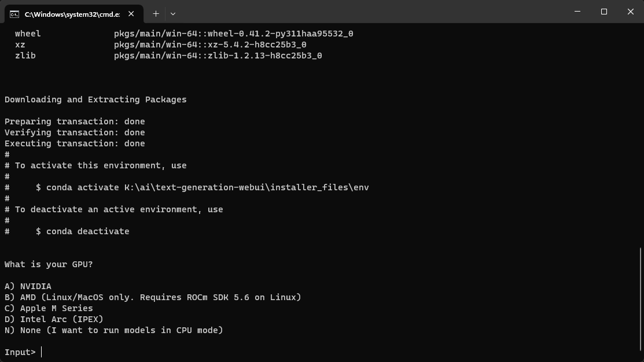Focus the Input> prompt cursor
This screenshot has height=362, width=644.
42,352
